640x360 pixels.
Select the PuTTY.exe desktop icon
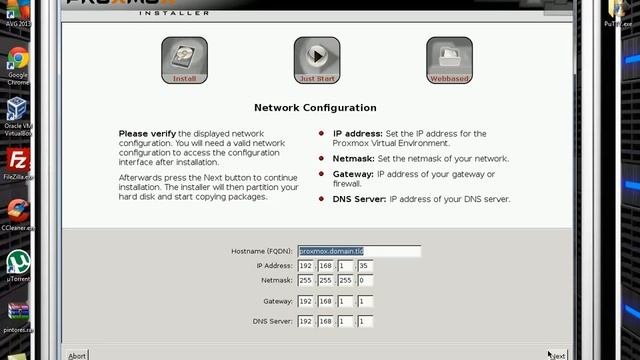(x=618, y=14)
